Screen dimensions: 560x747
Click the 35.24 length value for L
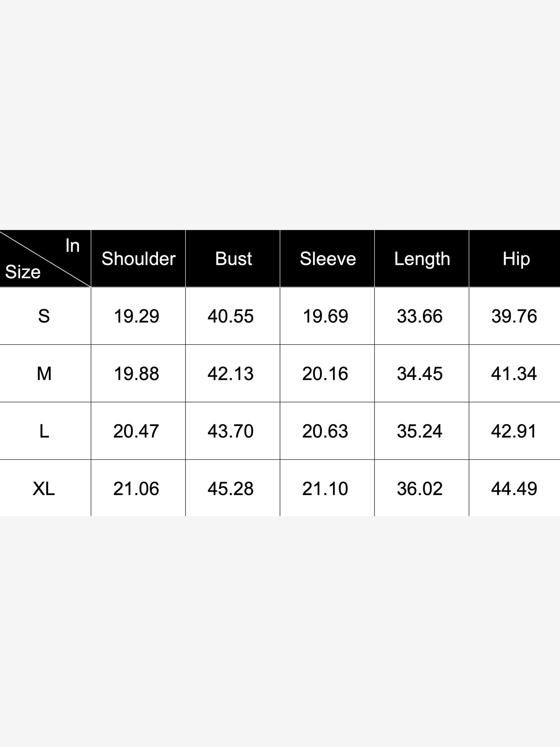point(420,431)
